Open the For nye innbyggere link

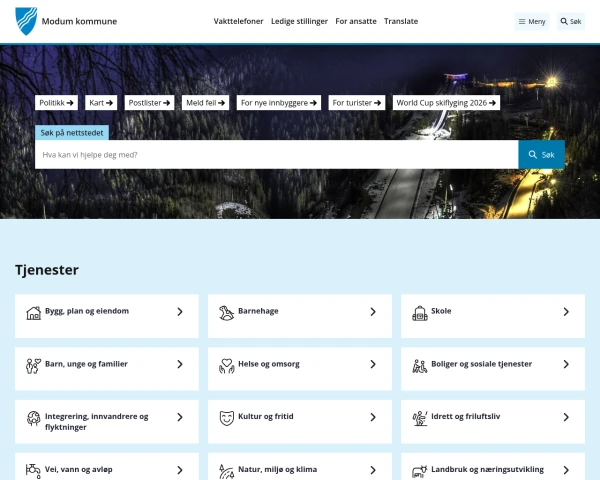coord(279,103)
